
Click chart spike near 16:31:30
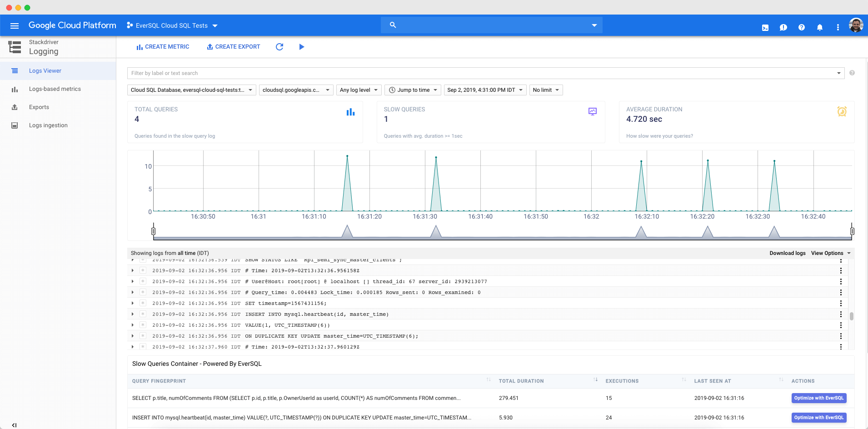click(436, 184)
